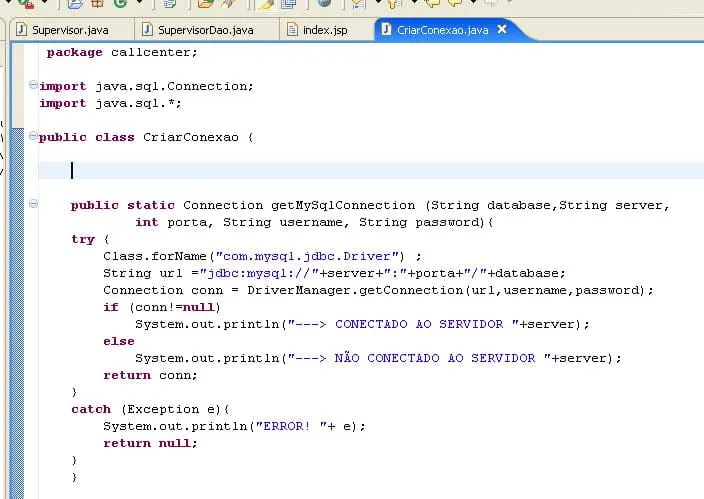Click the 'public class CriarConexao {' line
The width and height of the screenshot is (704, 499).
click(x=146, y=137)
